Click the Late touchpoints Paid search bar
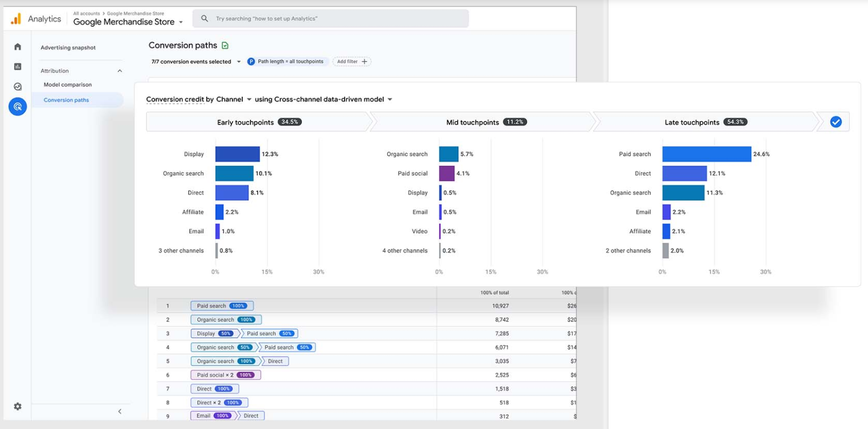 coord(707,154)
